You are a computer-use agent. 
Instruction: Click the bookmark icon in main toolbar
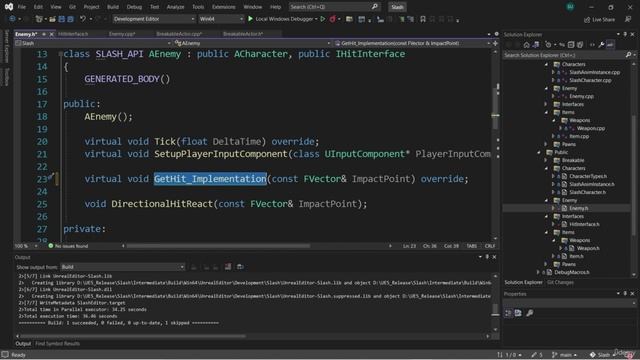click(x=423, y=19)
